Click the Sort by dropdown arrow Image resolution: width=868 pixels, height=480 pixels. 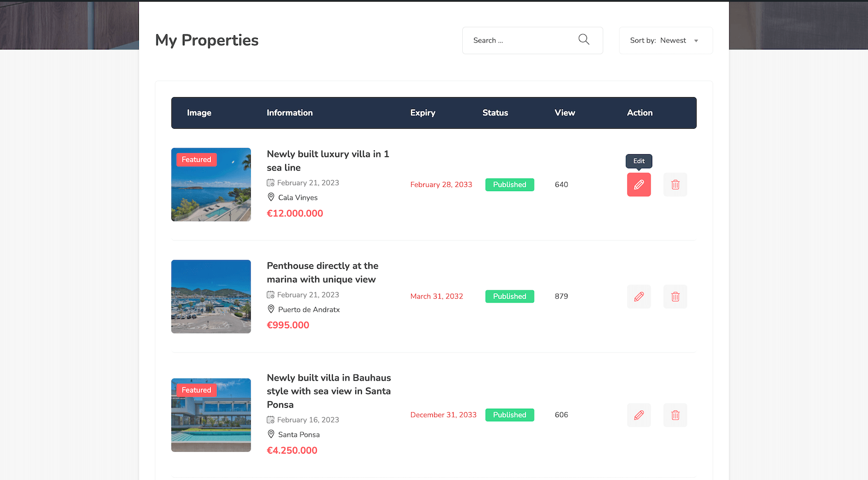pos(696,41)
